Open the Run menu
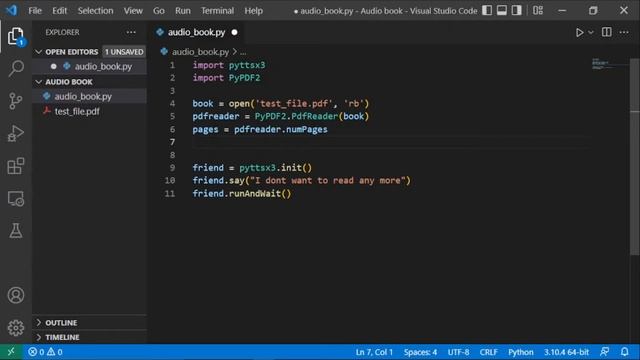The height and width of the screenshot is (360, 640). [183, 11]
